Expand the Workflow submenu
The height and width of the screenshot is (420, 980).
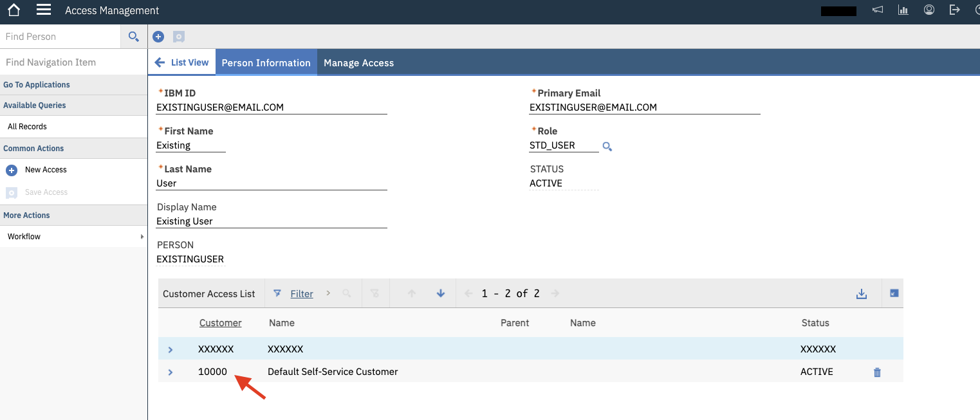(74, 236)
